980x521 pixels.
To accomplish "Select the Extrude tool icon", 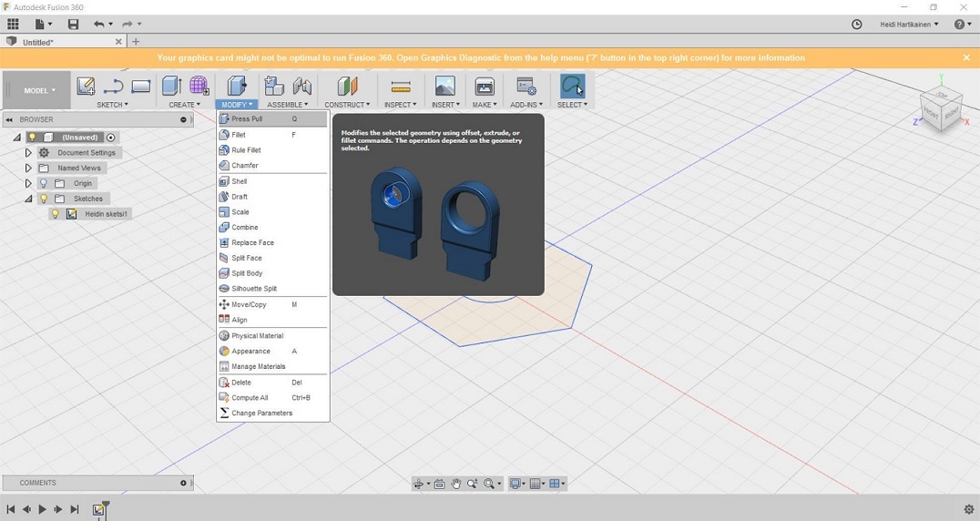I will click(x=171, y=86).
